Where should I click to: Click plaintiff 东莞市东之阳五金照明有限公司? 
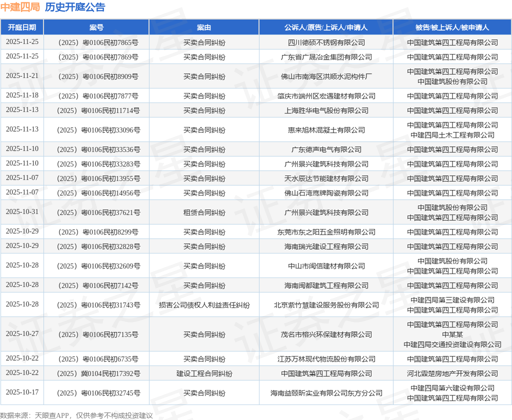pos(326,232)
